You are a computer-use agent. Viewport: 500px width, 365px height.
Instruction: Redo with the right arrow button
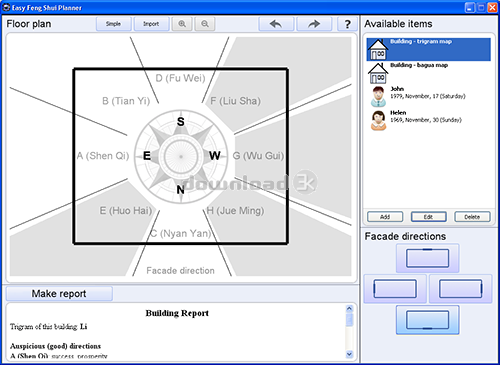[x=314, y=24]
